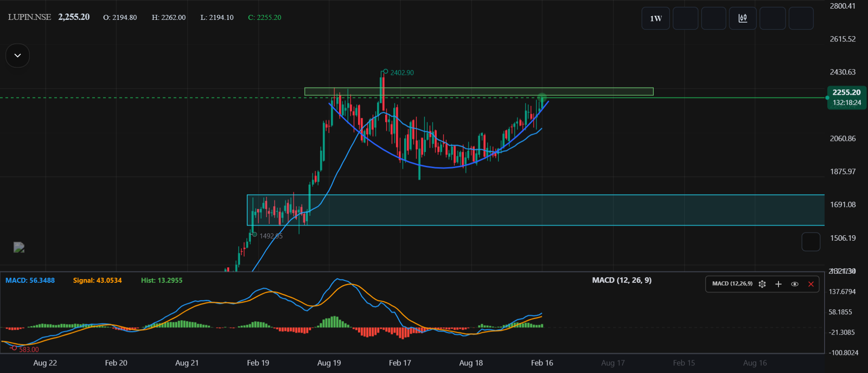Screen dimensions: 868x373
Task: Expand the chevron-down panel button
Action: click(18, 56)
